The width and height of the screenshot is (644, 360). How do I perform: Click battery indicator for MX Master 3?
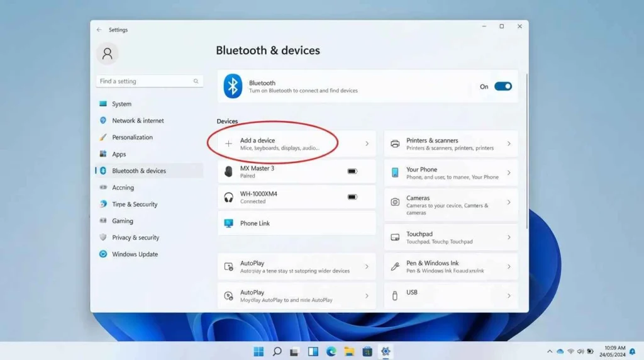(352, 171)
